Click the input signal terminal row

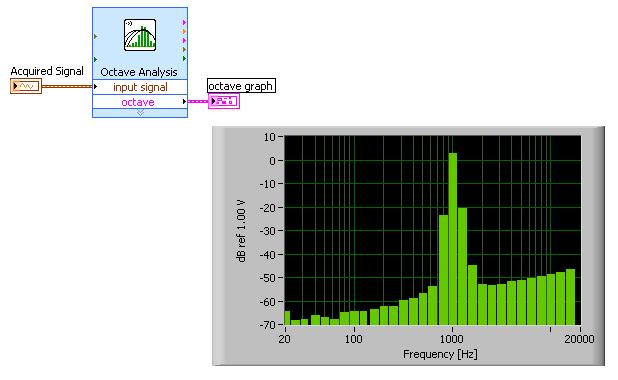[140, 87]
